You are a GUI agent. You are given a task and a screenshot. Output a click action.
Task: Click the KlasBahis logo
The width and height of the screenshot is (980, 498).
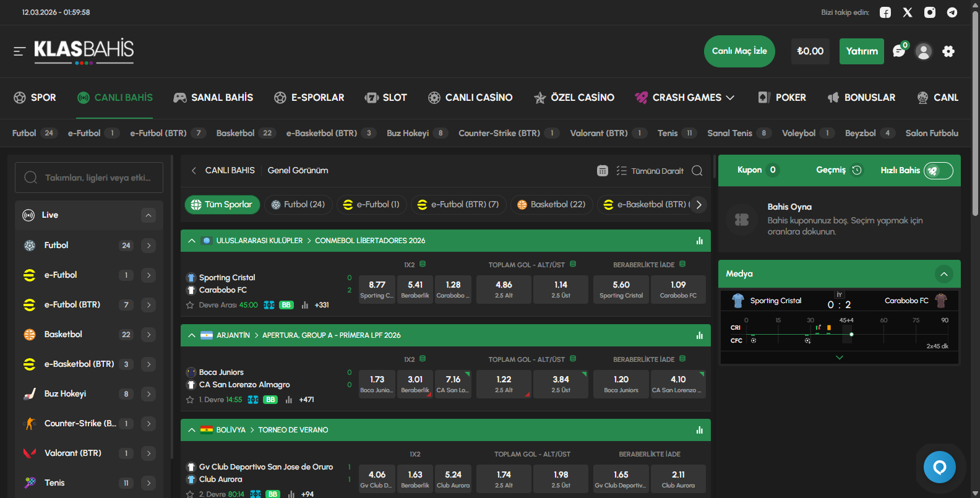pyautogui.click(x=84, y=51)
